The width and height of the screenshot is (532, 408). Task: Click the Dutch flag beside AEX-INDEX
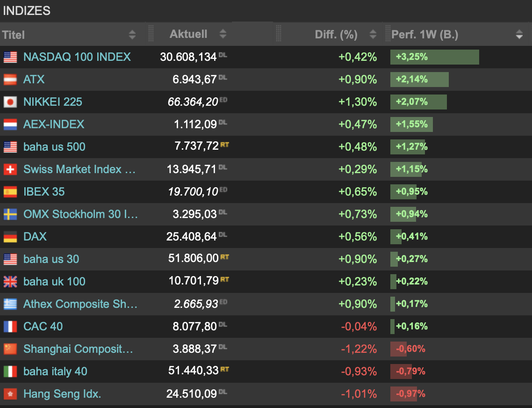pos(10,124)
